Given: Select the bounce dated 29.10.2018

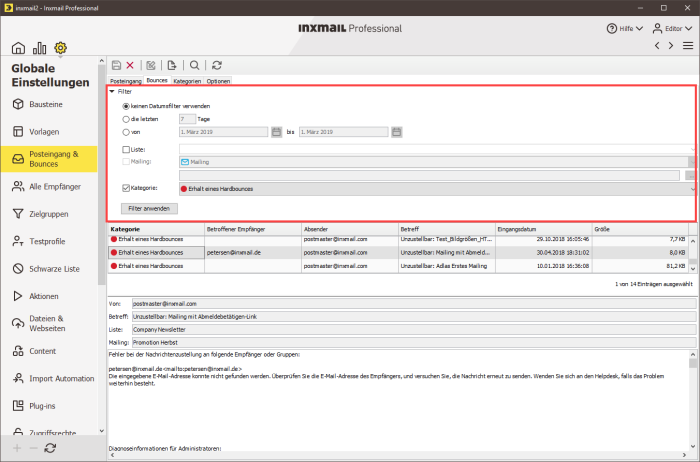Looking at the screenshot, I should tap(398, 240).
